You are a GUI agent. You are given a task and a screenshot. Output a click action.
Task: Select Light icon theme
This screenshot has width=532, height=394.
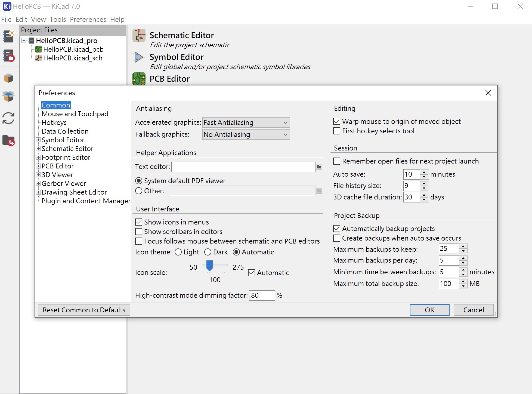pos(178,252)
